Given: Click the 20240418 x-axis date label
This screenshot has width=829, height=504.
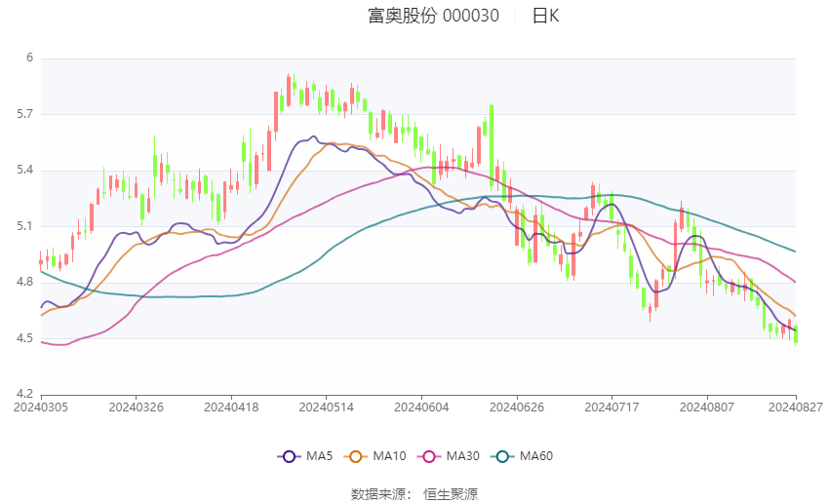Looking at the screenshot, I should pyautogui.click(x=231, y=407).
